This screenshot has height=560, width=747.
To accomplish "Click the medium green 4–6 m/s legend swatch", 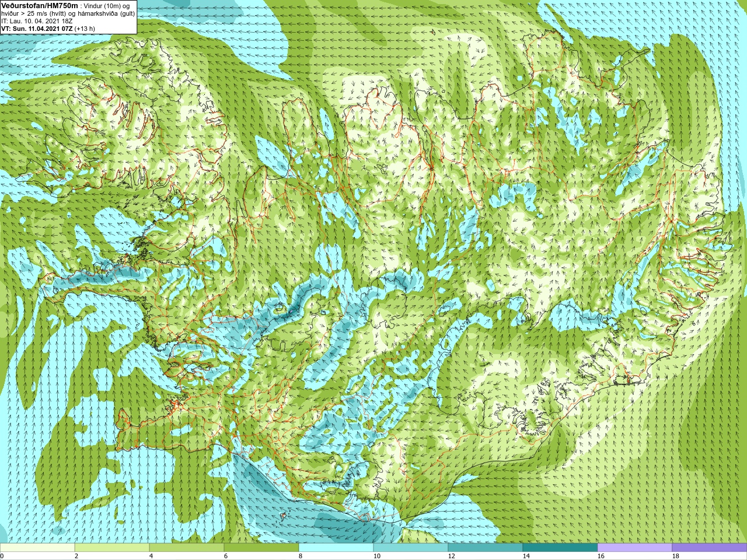I will click(x=187, y=548).
